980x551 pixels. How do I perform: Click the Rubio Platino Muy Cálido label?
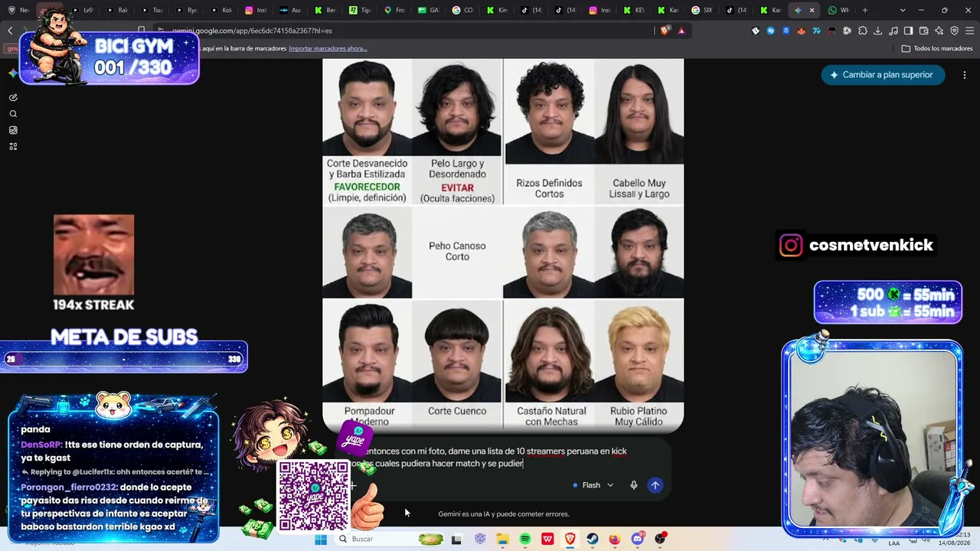639,416
